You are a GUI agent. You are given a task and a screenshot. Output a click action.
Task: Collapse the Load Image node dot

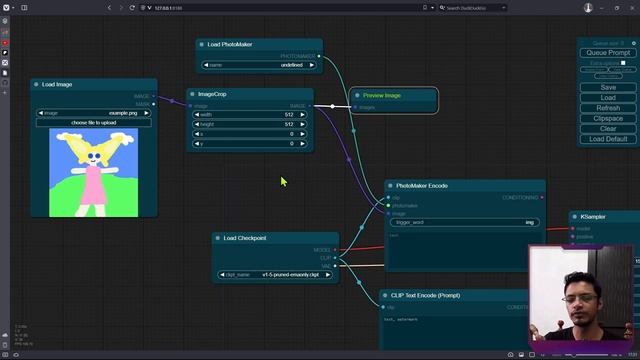[x=36, y=84]
